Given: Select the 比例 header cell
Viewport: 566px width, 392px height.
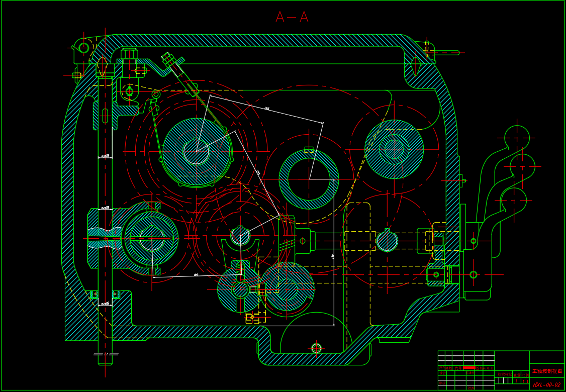Looking at the screenshot, I should tap(525, 375).
